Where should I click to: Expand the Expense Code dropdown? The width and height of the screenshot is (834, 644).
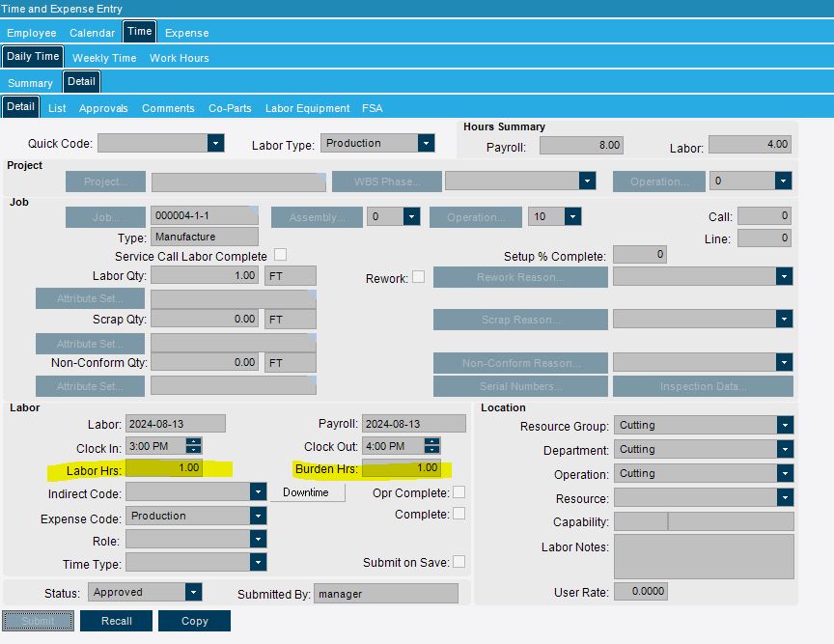[x=258, y=516]
